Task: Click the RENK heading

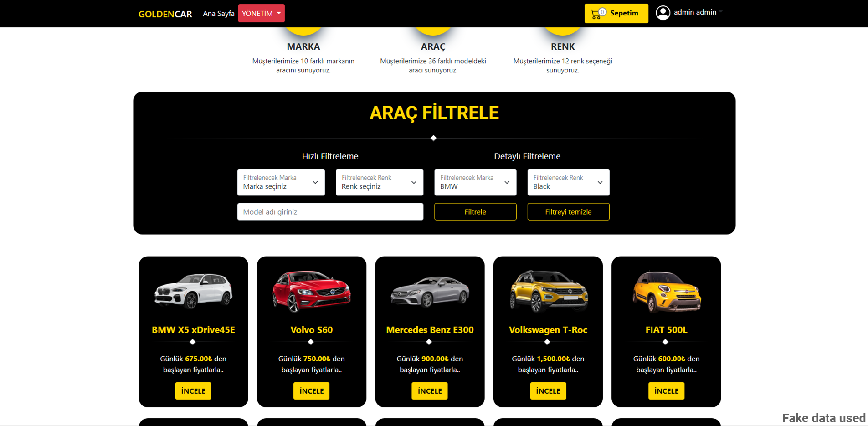Action: [x=563, y=46]
